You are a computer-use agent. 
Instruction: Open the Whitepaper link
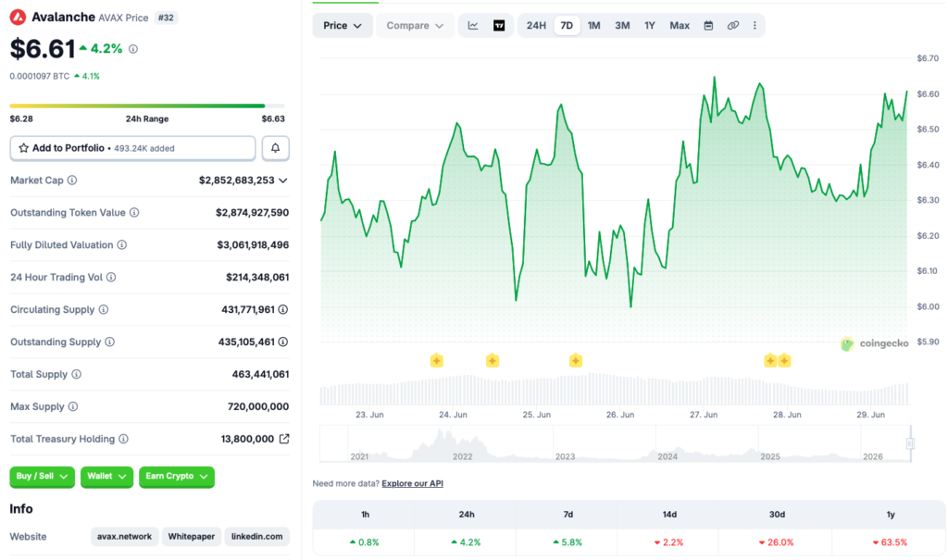pyautogui.click(x=191, y=537)
